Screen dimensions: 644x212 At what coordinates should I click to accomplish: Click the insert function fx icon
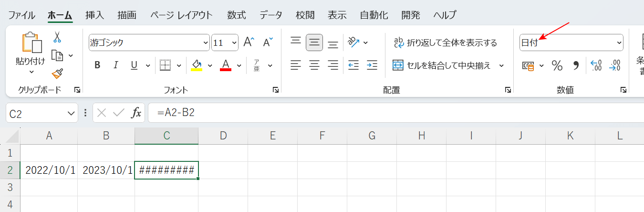click(136, 113)
